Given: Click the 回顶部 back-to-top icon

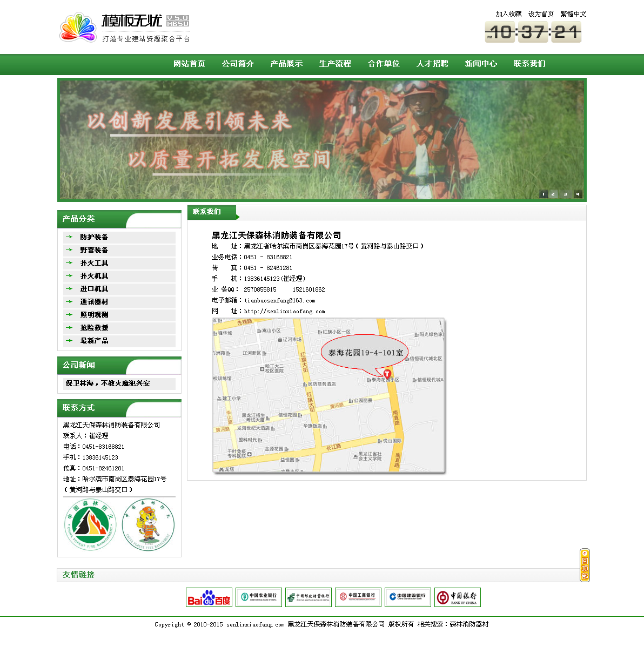Looking at the screenshot, I should [585, 565].
